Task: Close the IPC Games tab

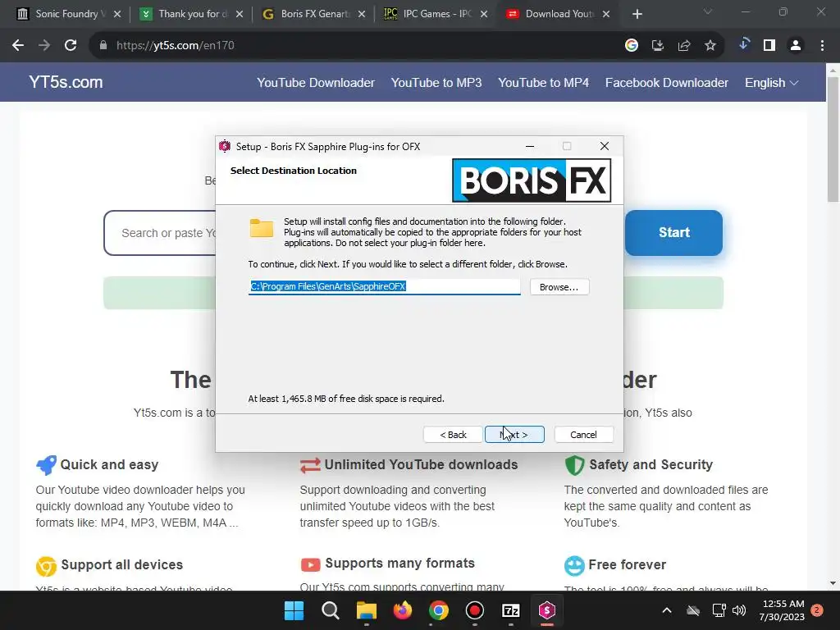Action: (484, 15)
